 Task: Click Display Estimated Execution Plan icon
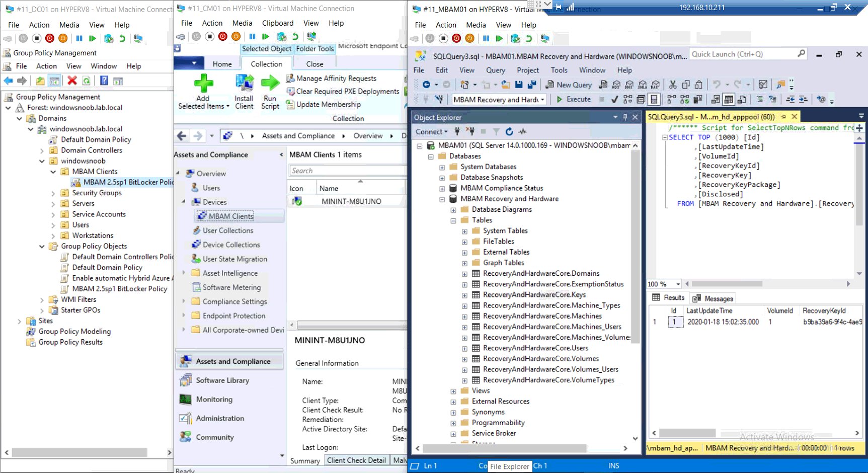tap(627, 100)
